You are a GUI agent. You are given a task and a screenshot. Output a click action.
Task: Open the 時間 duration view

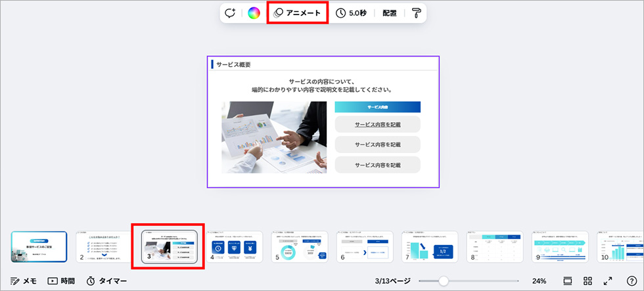point(61,281)
